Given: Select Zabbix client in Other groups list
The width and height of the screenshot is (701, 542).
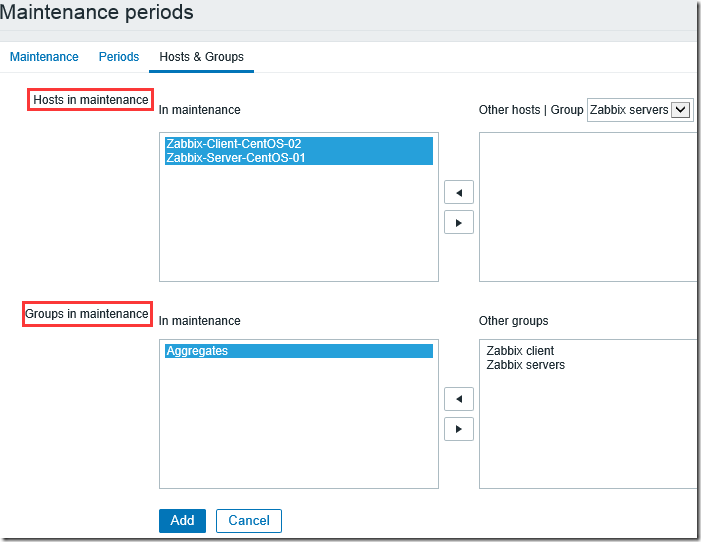Looking at the screenshot, I should (x=520, y=351).
